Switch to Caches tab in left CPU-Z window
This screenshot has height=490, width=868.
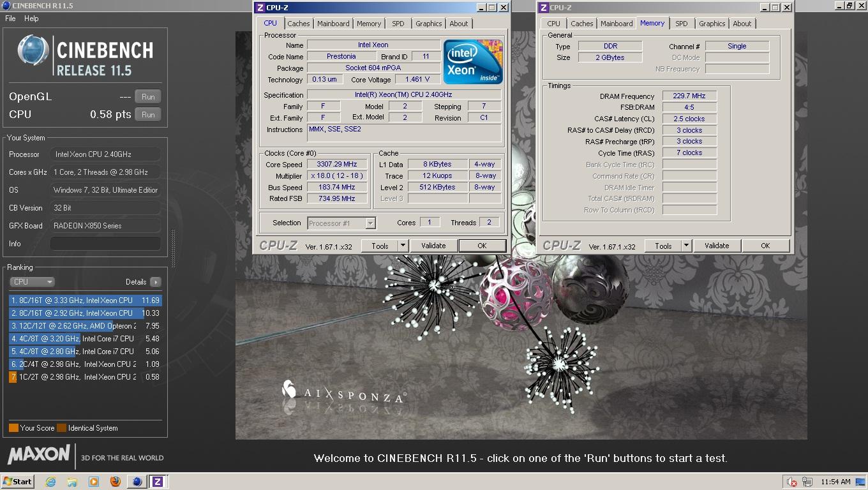[298, 24]
